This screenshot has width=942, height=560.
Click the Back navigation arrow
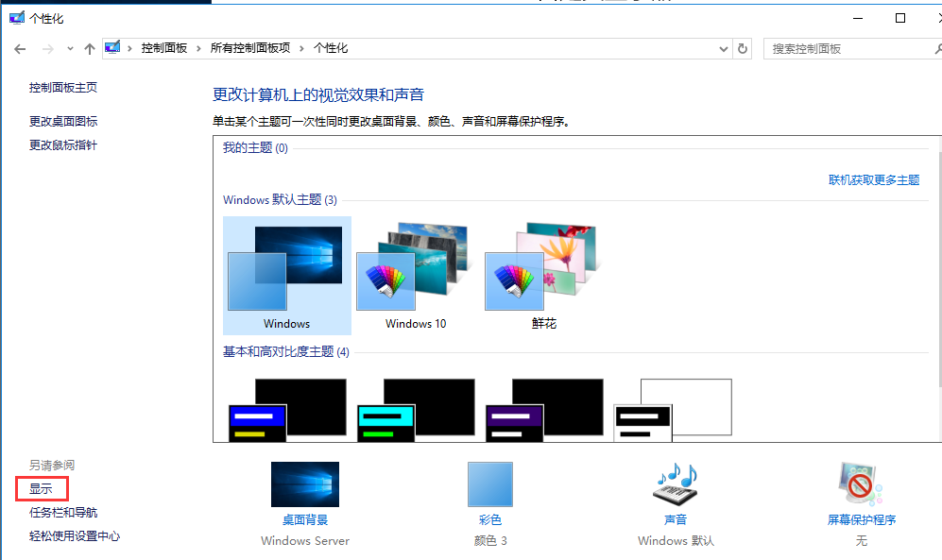(20, 49)
